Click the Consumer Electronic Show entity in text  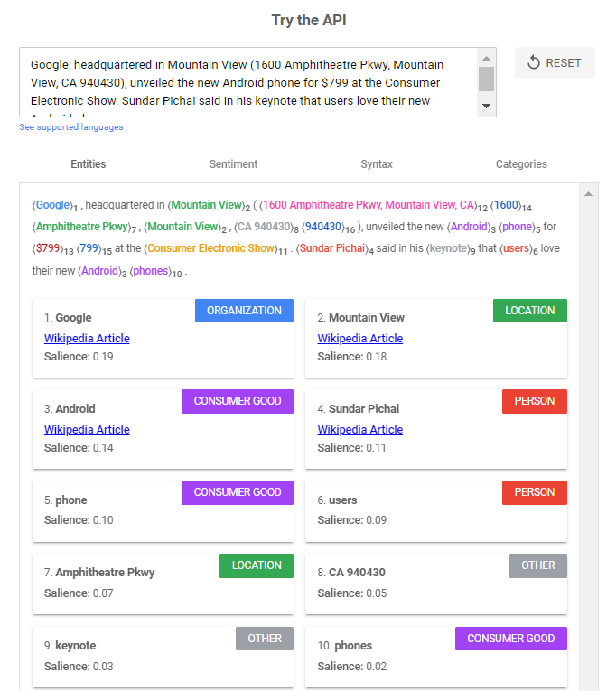click(210, 248)
